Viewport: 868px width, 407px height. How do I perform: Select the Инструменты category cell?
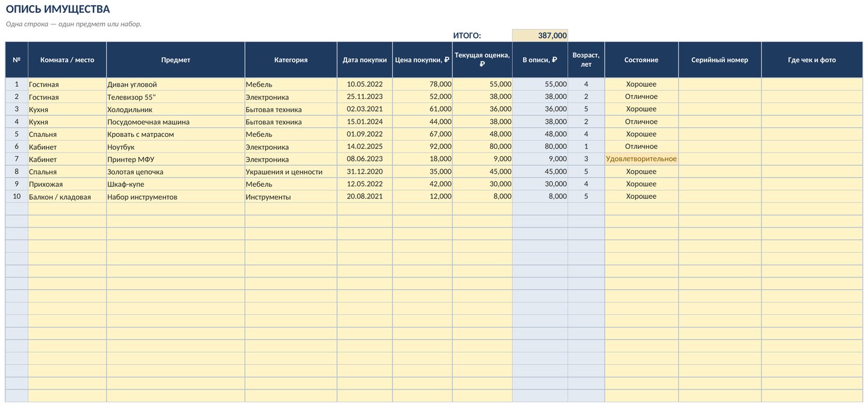(291, 197)
